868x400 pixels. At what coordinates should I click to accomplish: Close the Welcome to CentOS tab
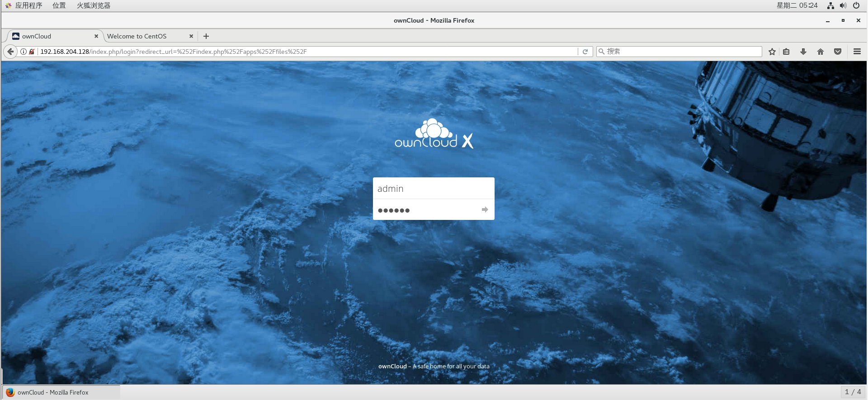(191, 36)
